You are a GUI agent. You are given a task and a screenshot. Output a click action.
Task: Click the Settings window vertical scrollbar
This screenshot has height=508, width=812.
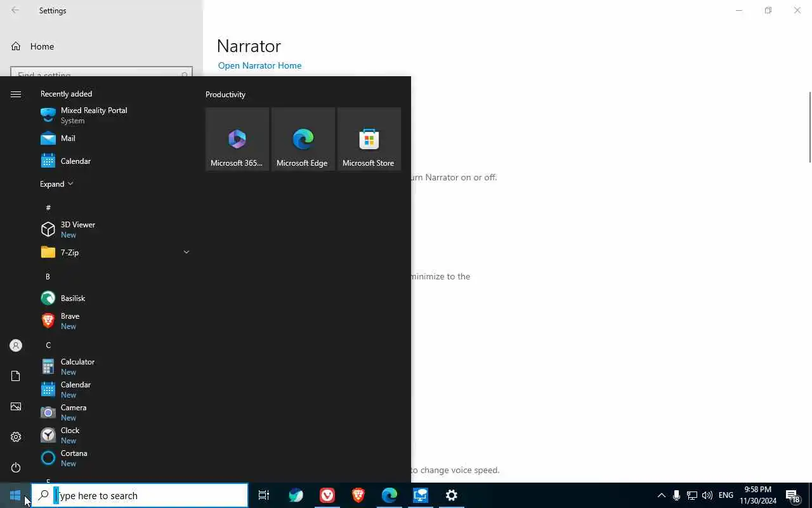tap(809, 127)
